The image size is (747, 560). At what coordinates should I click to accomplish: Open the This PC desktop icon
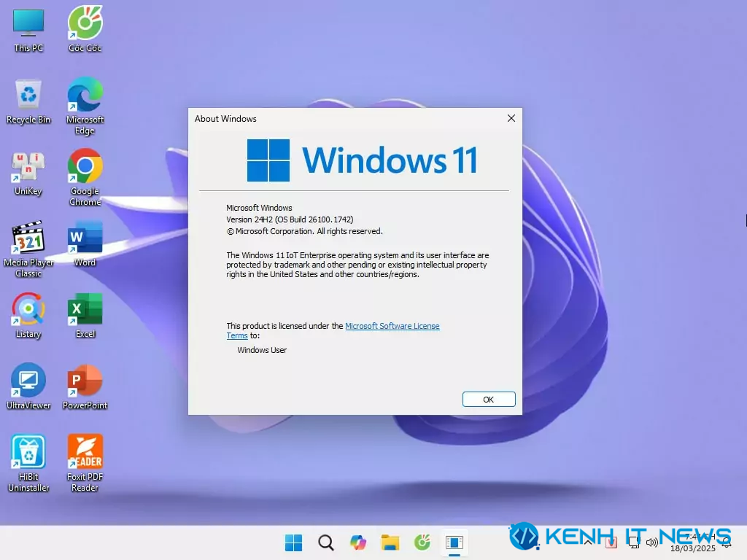click(x=28, y=30)
